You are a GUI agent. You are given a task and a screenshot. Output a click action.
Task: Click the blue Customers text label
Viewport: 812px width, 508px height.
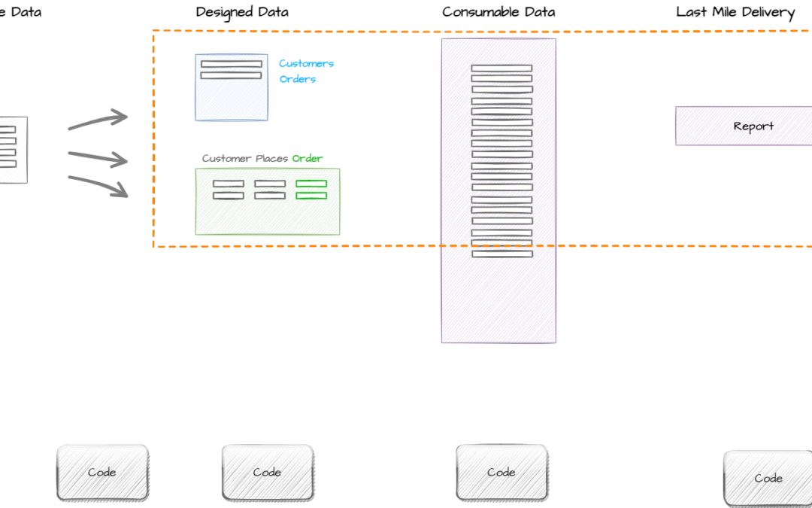[x=306, y=64]
